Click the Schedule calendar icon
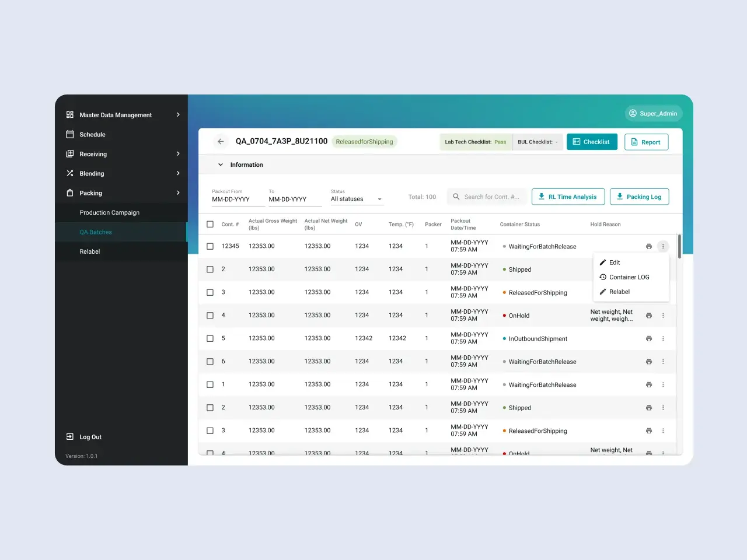Screen dimensions: 747x560 [x=70, y=134]
